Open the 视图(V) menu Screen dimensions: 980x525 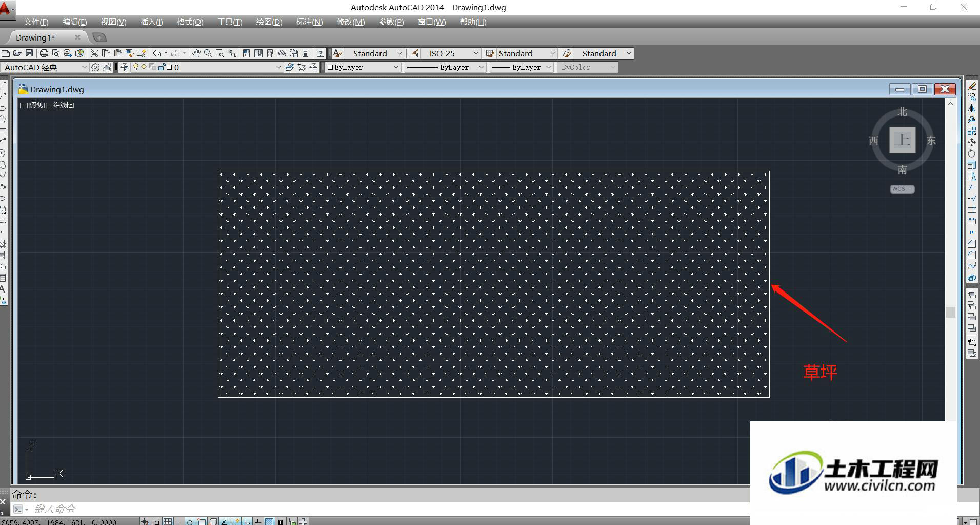click(113, 22)
